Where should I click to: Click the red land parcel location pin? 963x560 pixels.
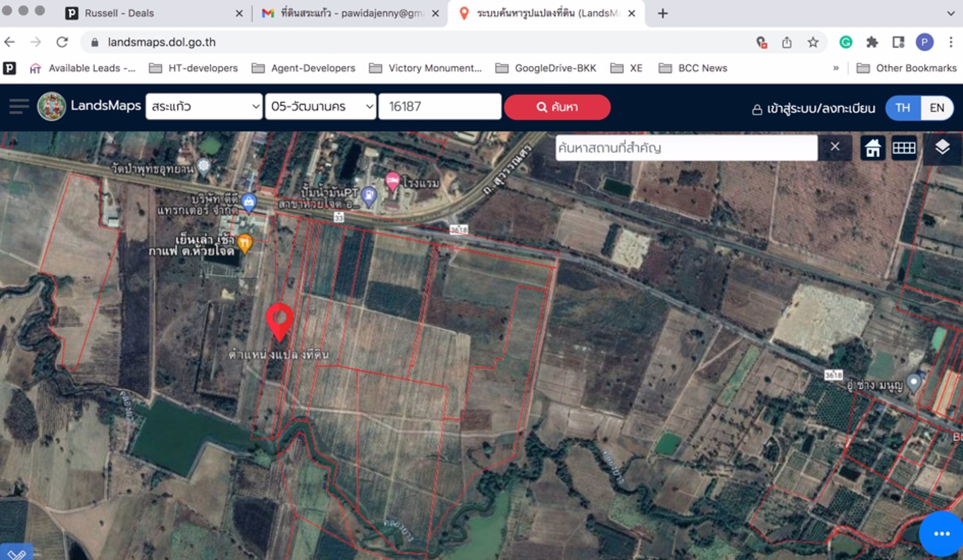279,321
